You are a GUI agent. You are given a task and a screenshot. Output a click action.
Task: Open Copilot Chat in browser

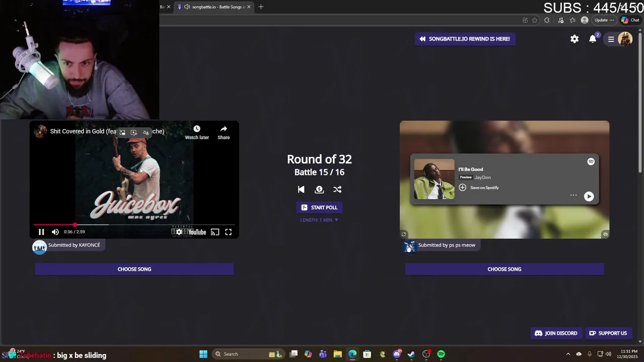tap(630, 20)
